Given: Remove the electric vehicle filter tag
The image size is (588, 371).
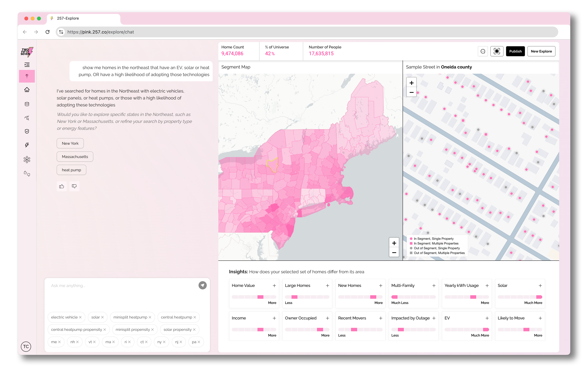Looking at the screenshot, I should [80, 317].
